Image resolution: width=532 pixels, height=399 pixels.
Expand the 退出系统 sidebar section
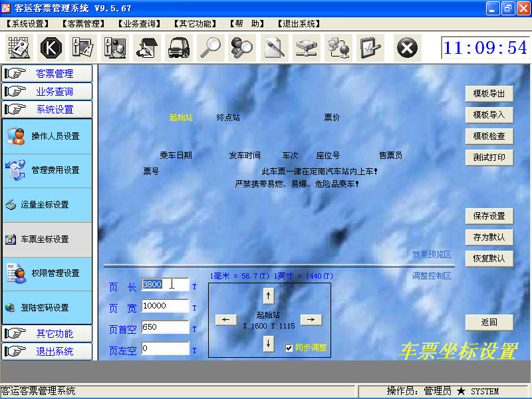[x=47, y=352]
